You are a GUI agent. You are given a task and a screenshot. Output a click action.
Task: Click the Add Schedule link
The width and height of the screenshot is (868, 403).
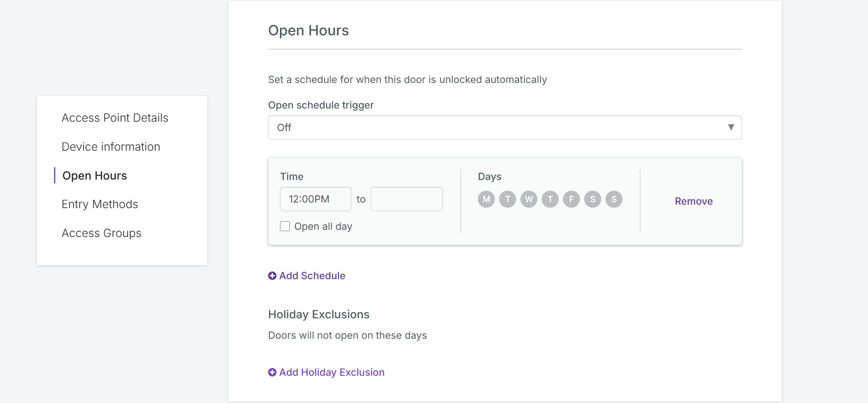(x=312, y=276)
